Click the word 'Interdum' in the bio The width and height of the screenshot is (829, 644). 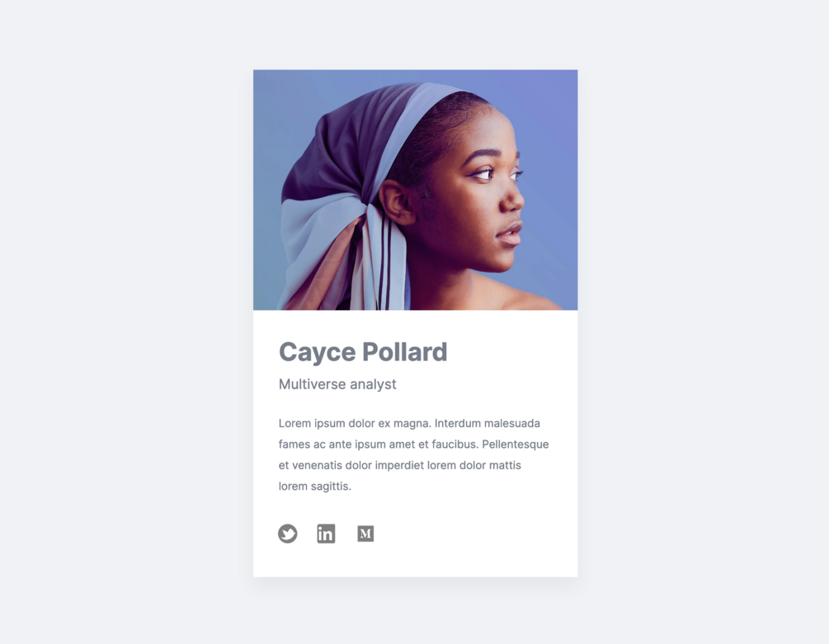457,423
